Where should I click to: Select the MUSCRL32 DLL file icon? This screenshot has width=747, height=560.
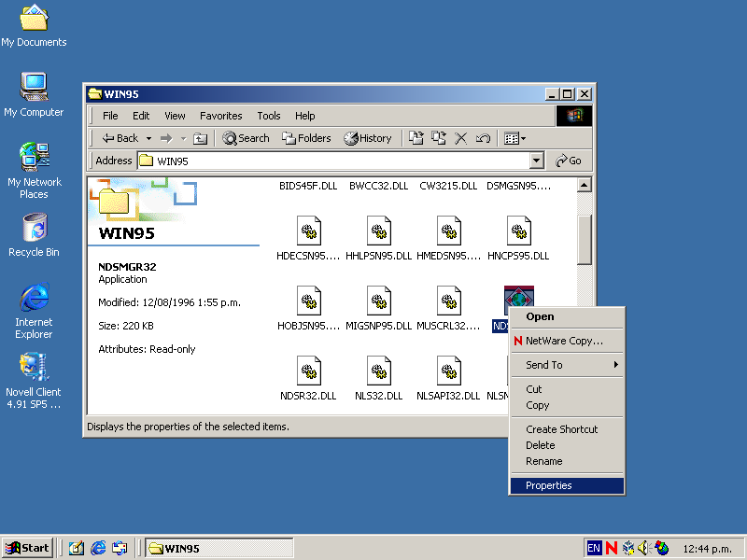(449, 301)
